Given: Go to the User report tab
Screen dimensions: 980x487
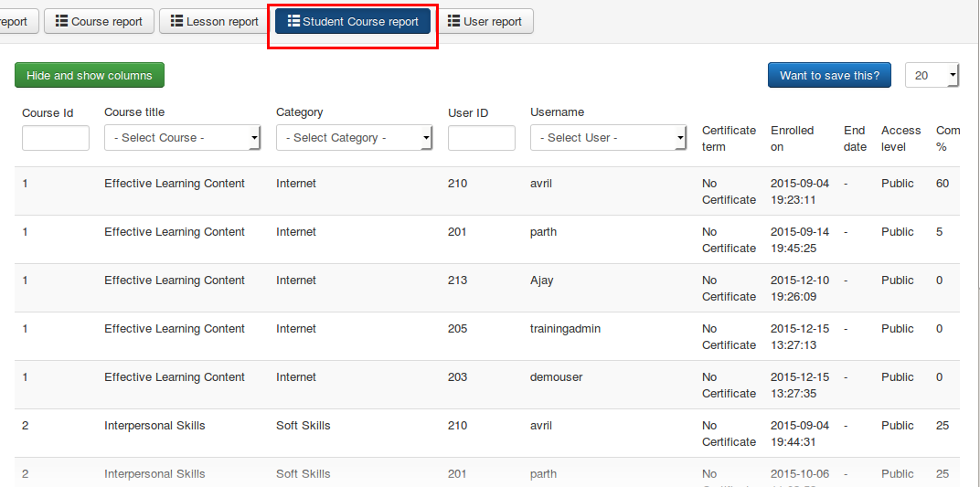Looking at the screenshot, I should (x=485, y=22).
